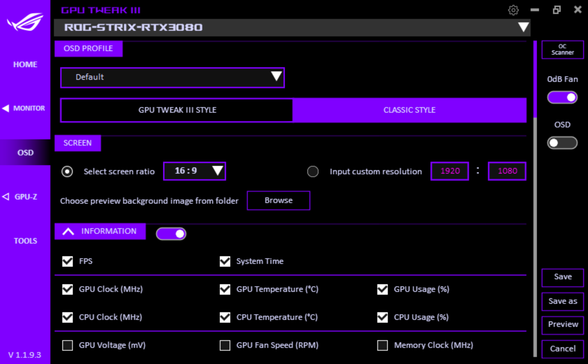Switch to the GPU TWEAK III STYLE tab
Image resolution: width=588 pixels, height=364 pixels.
coord(177,110)
